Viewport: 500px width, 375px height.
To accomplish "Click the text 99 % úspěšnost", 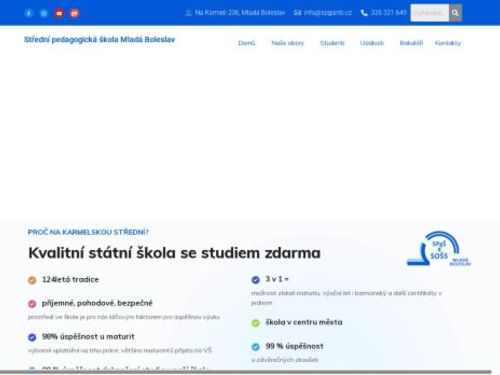I will [x=294, y=346].
